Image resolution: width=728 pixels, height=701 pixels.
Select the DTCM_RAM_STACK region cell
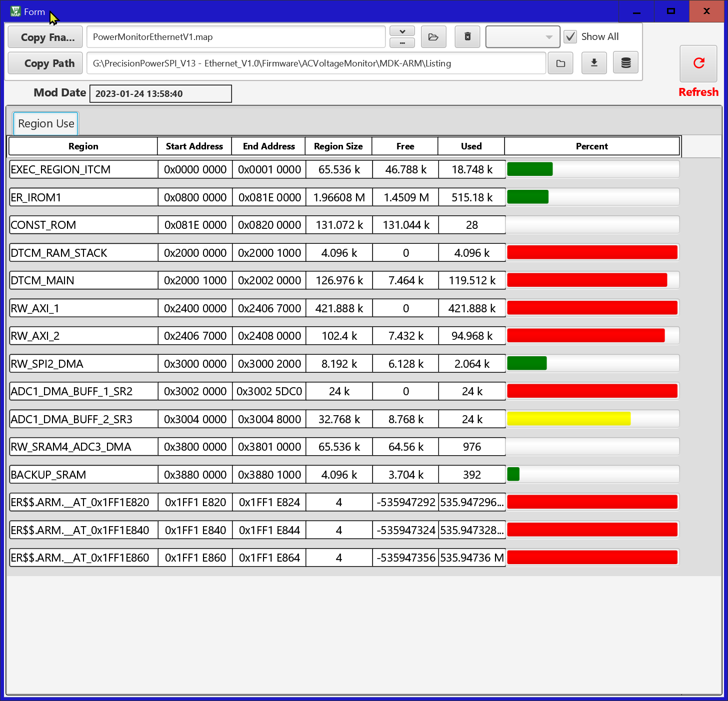(83, 253)
